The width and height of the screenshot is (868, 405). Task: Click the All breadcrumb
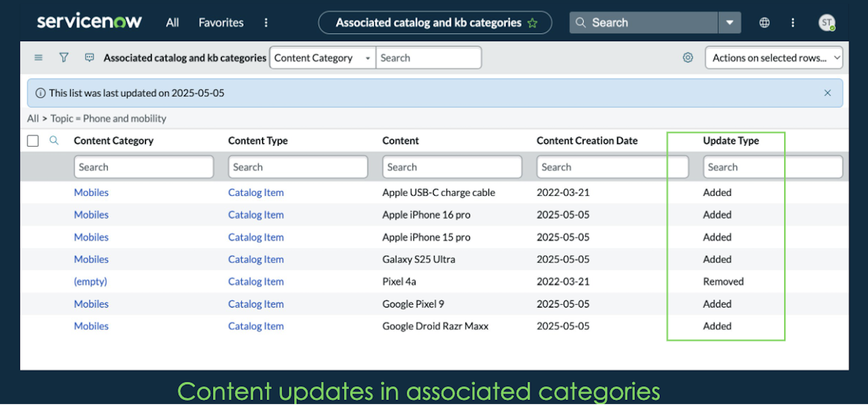33,119
